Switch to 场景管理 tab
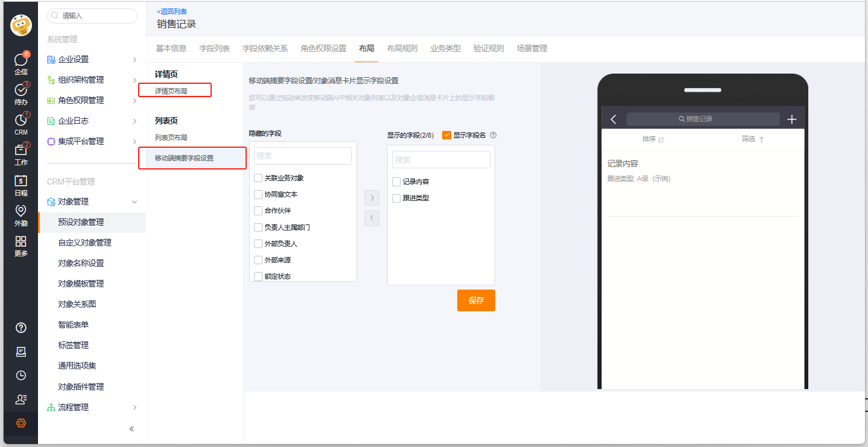The height and width of the screenshot is (447, 868). (532, 48)
